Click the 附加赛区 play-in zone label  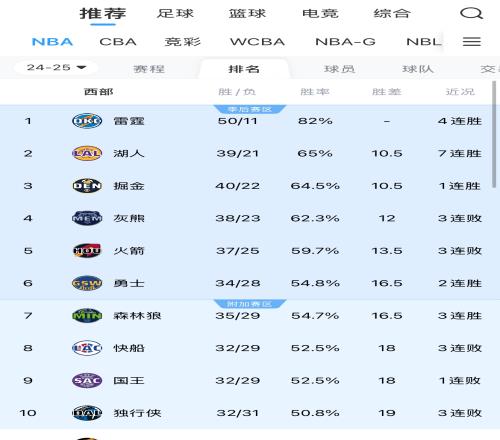click(x=250, y=304)
